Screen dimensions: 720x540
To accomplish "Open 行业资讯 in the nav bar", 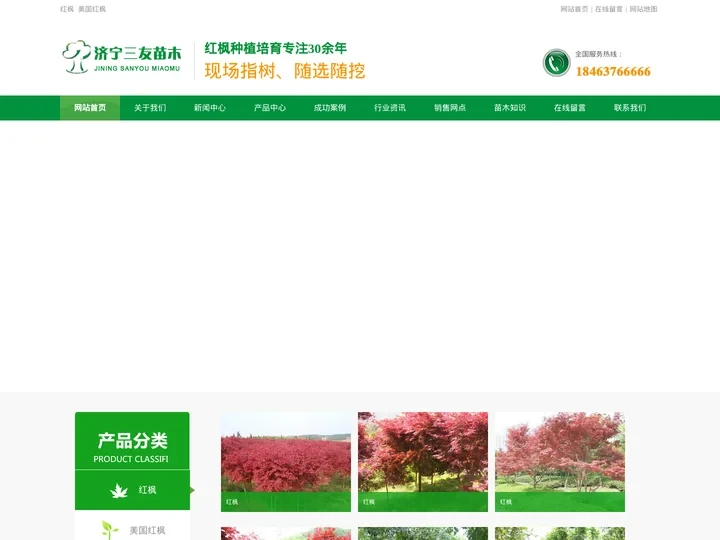I will [390, 108].
